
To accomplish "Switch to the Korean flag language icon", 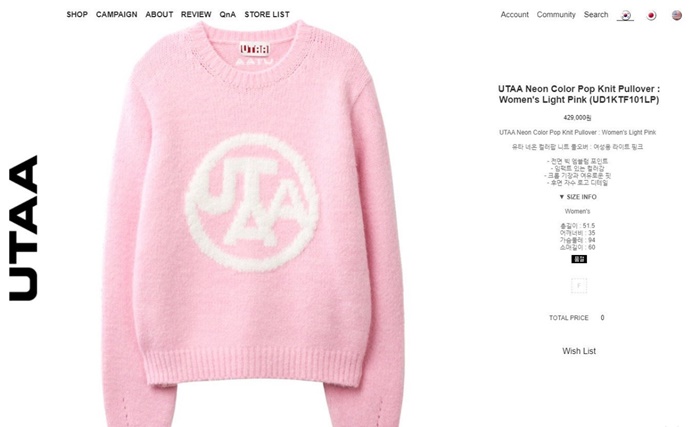I will point(626,15).
